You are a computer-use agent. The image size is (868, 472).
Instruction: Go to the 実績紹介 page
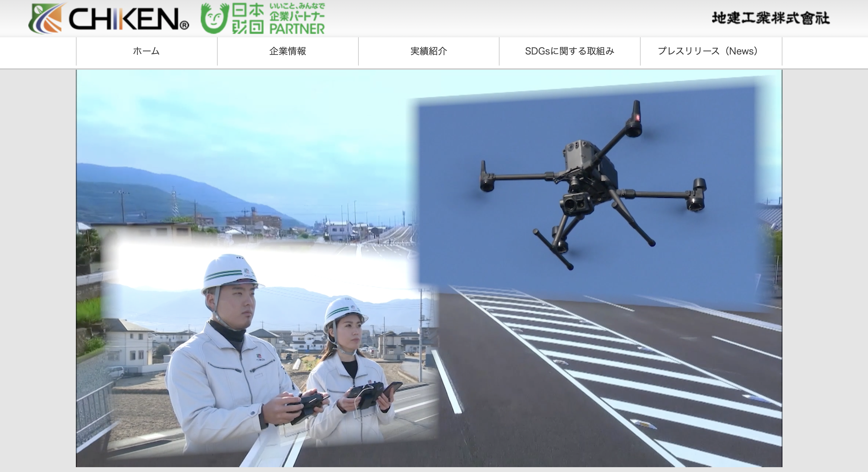tap(428, 51)
